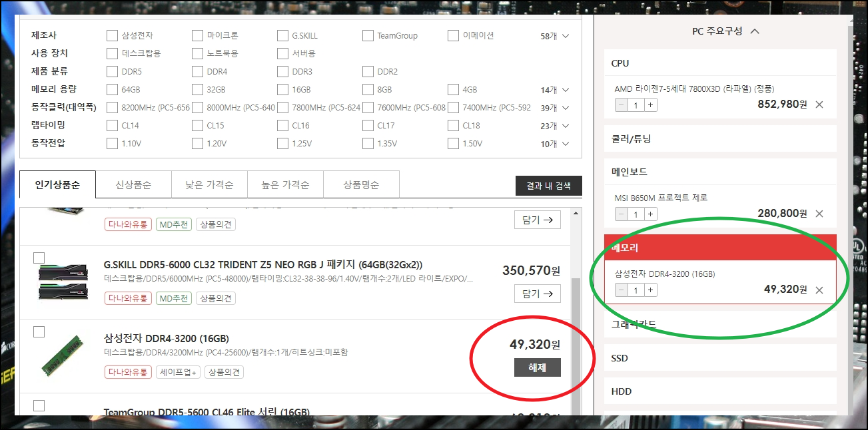Check the 1.35V voltage filter
This screenshot has height=430, width=868.
coord(368,143)
